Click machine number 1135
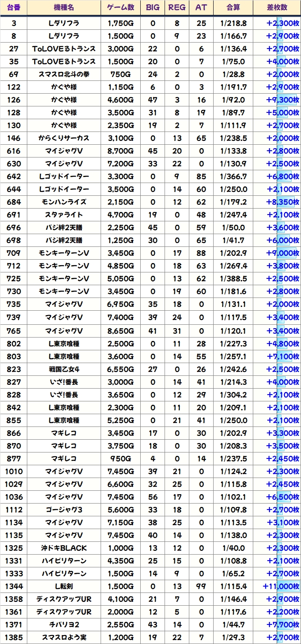 point(14,535)
